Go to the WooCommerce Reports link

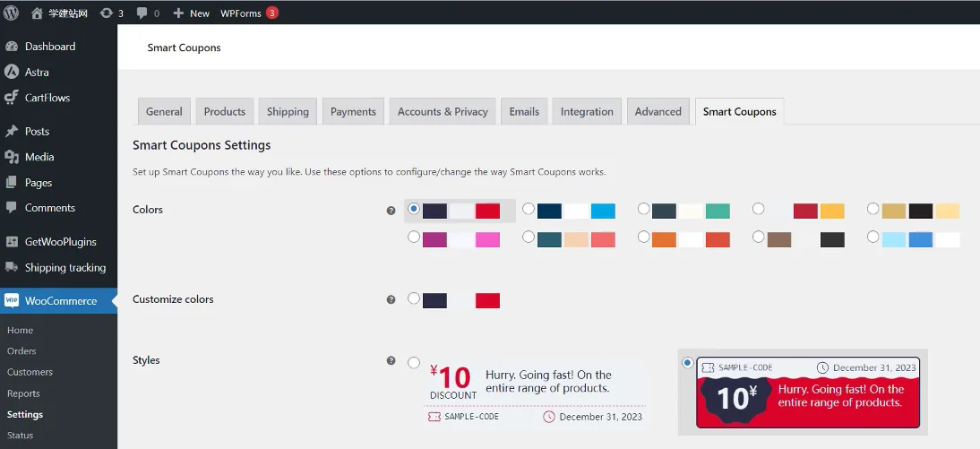pyautogui.click(x=23, y=393)
